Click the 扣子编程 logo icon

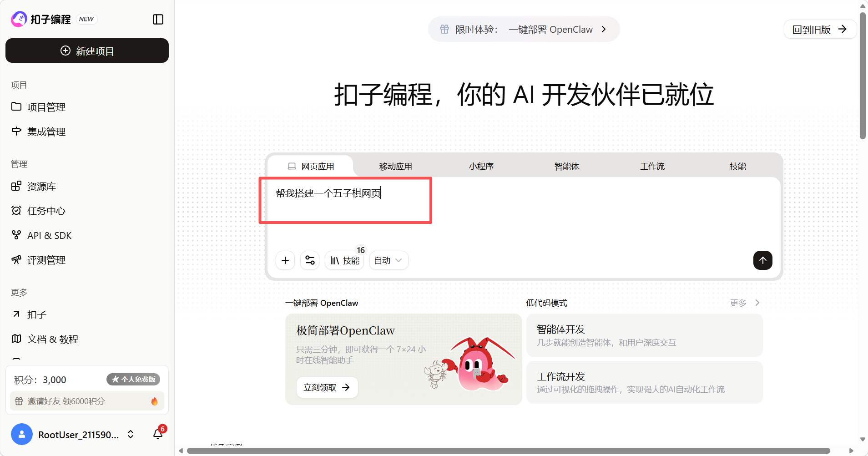(x=19, y=19)
